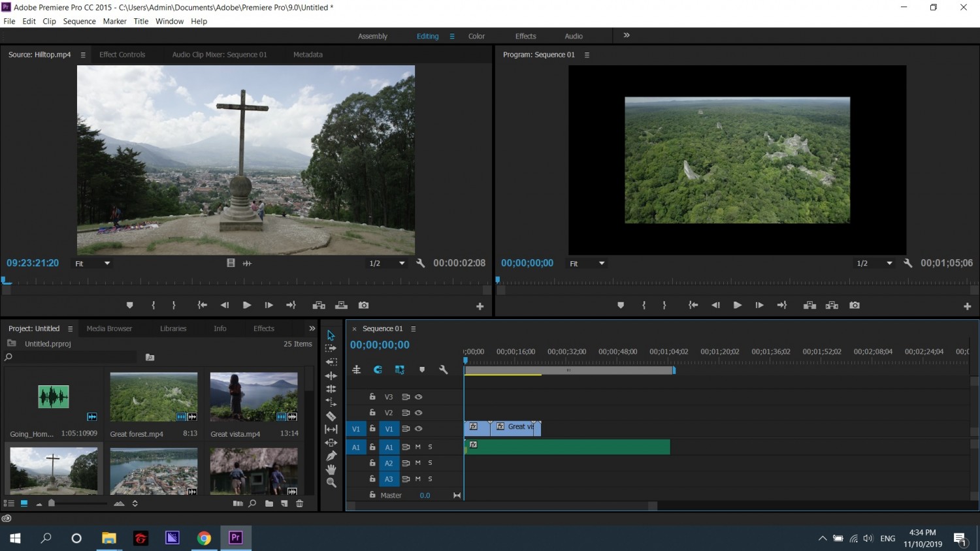This screenshot has height=551, width=980.
Task: Select the Zoom tool in tools panel
Action: tap(331, 483)
